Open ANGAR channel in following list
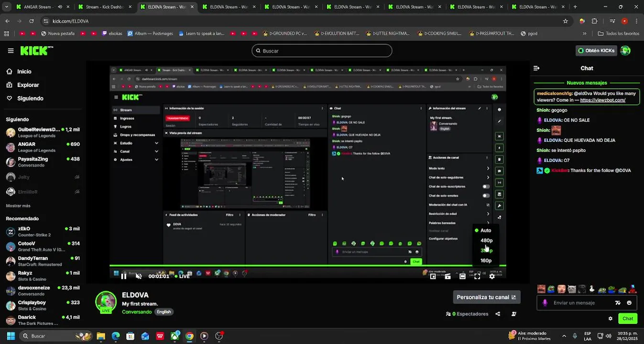The height and width of the screenshot is (344, 644). pos(43,147)
